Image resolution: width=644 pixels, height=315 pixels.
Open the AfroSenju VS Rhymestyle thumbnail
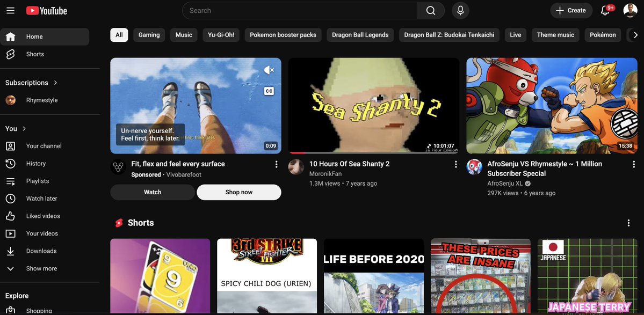[552, 106]
